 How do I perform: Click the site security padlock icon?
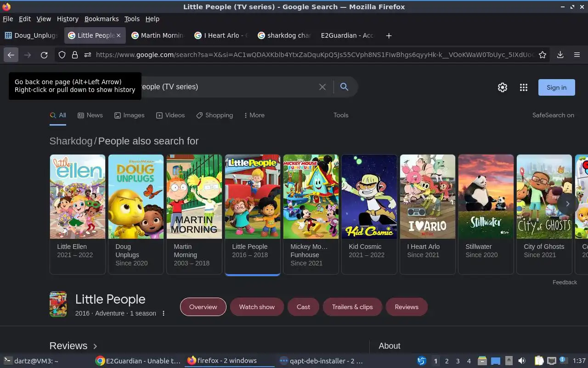click(x=75, y=55)
